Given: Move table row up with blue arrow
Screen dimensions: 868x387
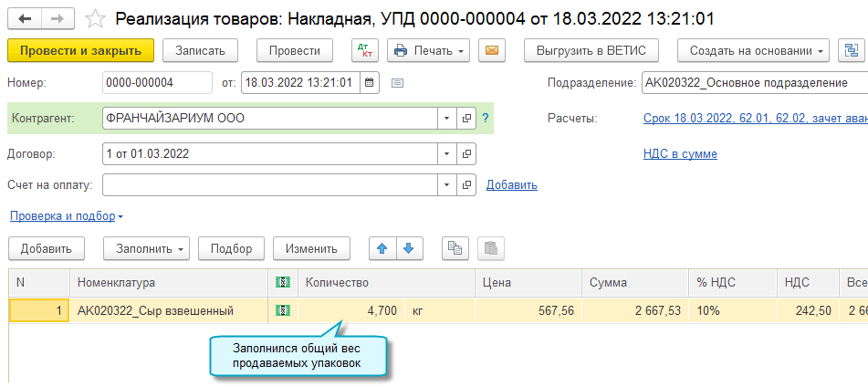Looking at the screenshot, I should click(382, 248).
